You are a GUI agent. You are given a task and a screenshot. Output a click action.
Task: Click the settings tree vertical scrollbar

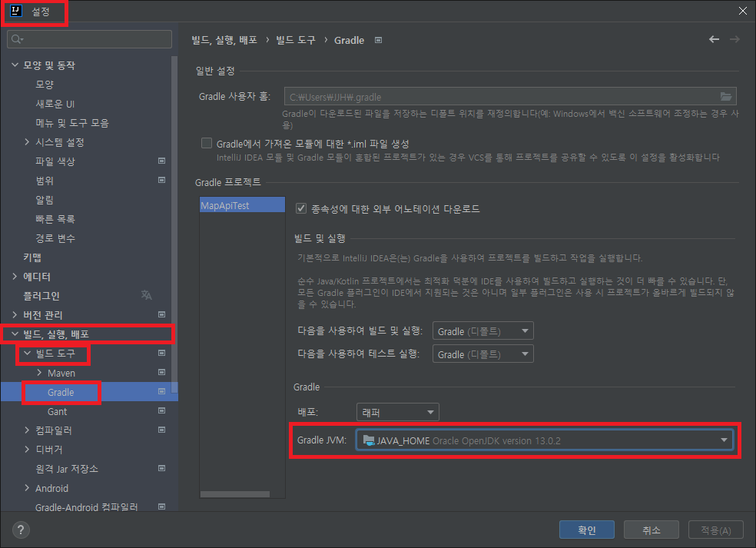[x=174, y=224]
